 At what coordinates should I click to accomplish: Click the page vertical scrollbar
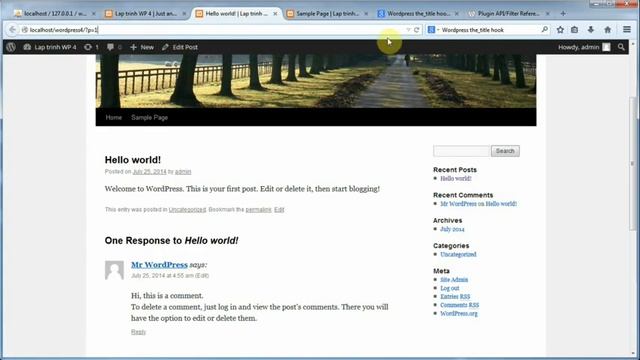pyautogui.click(x=633, y=163)
